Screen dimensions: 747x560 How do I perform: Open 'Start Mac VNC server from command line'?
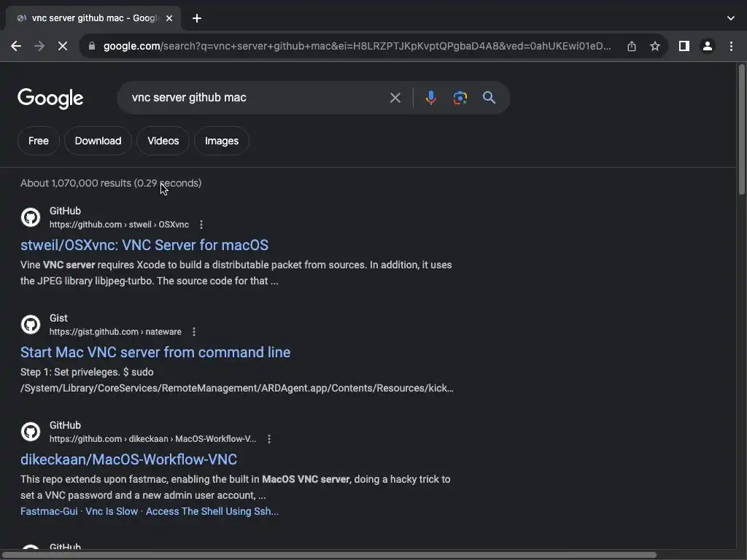(155, 352)
